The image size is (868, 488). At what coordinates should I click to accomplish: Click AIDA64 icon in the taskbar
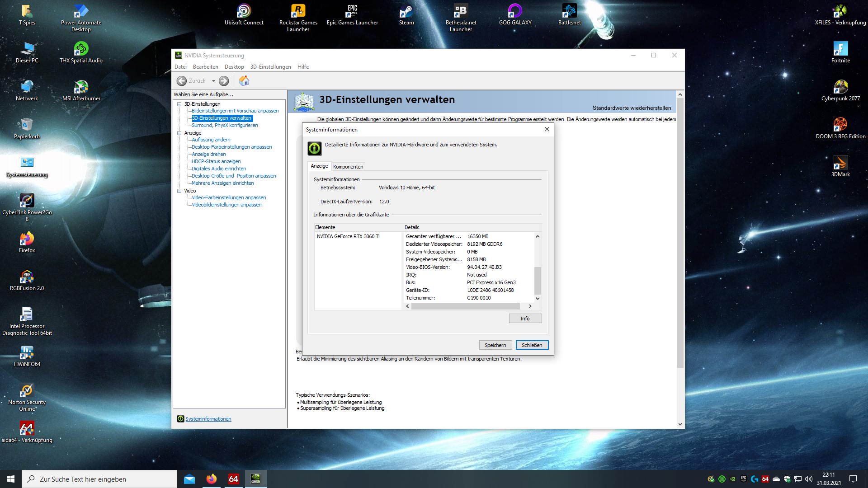[x=233, y=479]
